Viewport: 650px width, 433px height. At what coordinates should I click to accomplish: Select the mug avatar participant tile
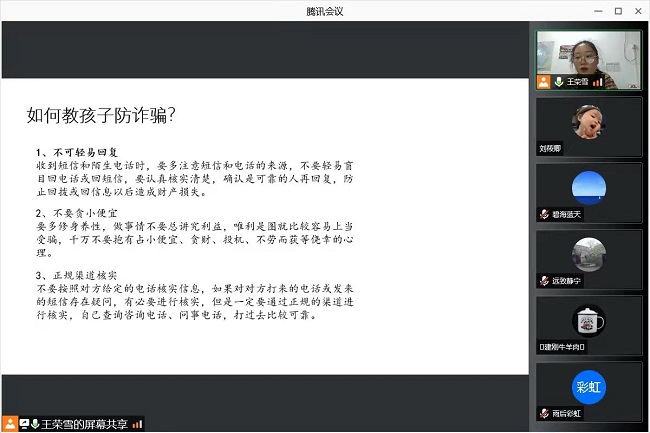589,325
